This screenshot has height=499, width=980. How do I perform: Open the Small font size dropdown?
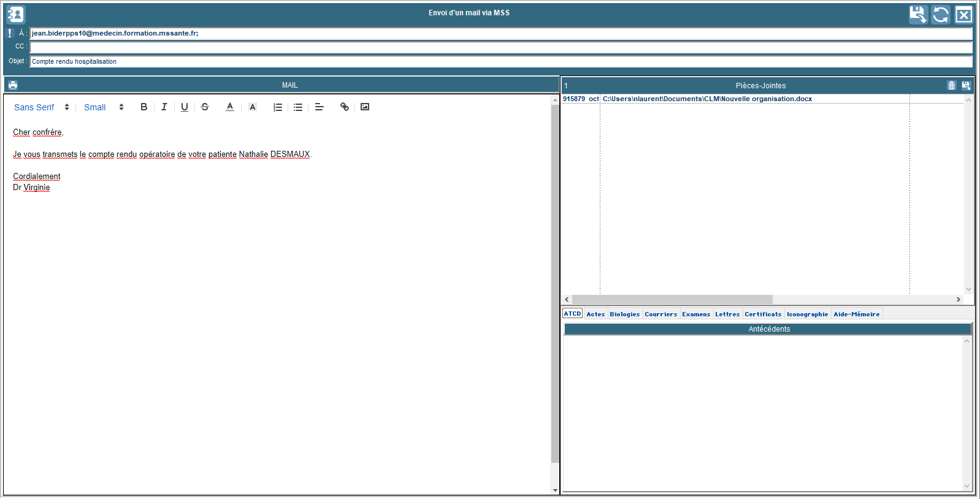click(104, 107)
